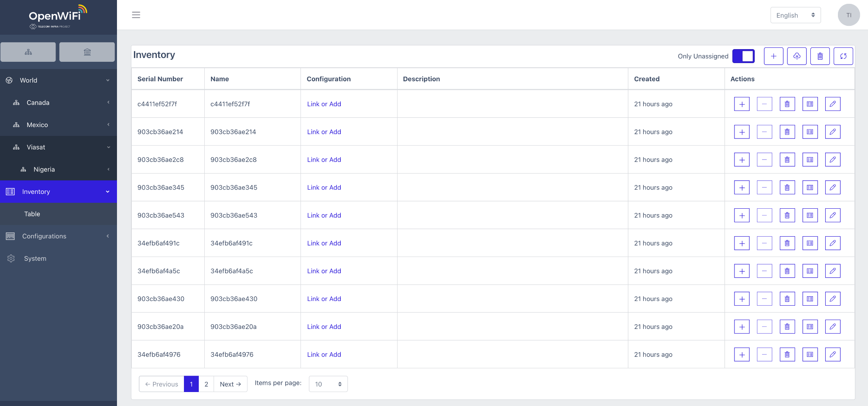
Task: Click the refresh icon in Inventory header
Action: click(x=843, y=56)
